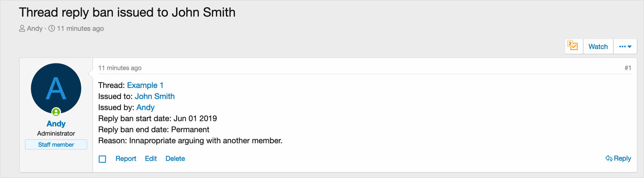Viewport: 644px width, 178px height.
Task: Edit the post
Action: click(x=151, y=159)
